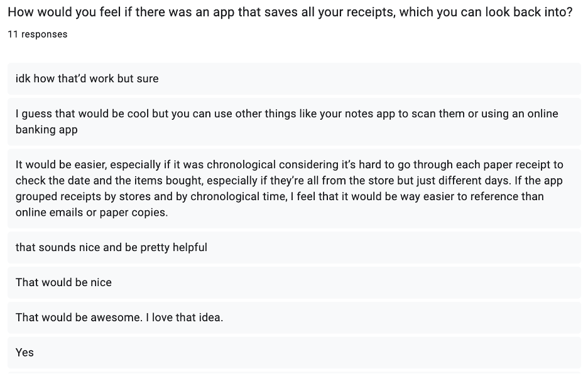Viewport: 588px width, 374px height.
Task: Select 'that sounds nice and be pretty helpful' response
Action: (294, 247)
